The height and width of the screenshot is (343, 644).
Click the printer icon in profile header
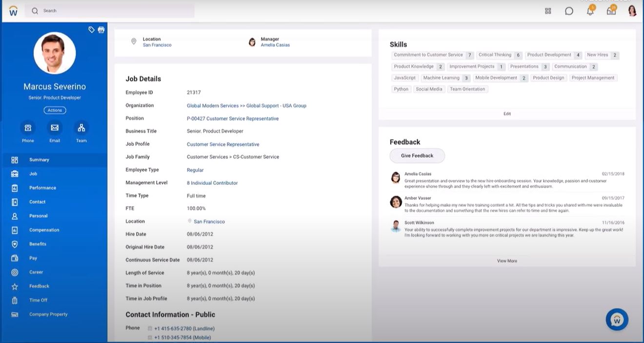pos(101,30)
